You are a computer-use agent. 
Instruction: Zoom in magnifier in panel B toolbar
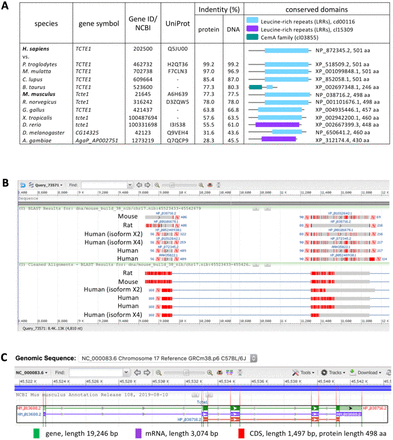pyautogui.click(x=201, y=185)
